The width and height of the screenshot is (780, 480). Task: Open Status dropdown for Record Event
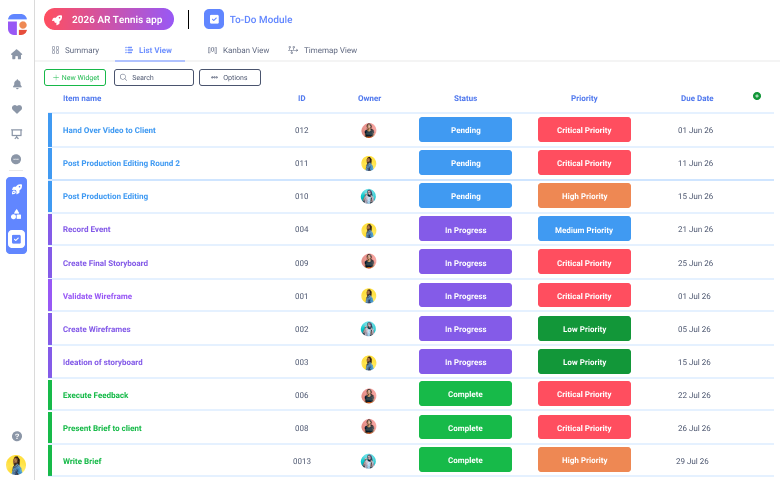click(x=465, y=230)
